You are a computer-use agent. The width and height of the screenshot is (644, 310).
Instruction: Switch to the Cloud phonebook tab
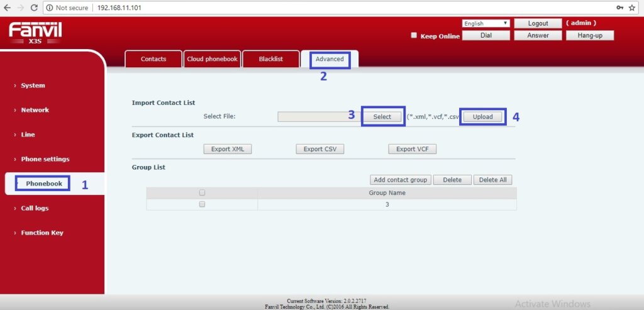212,59
